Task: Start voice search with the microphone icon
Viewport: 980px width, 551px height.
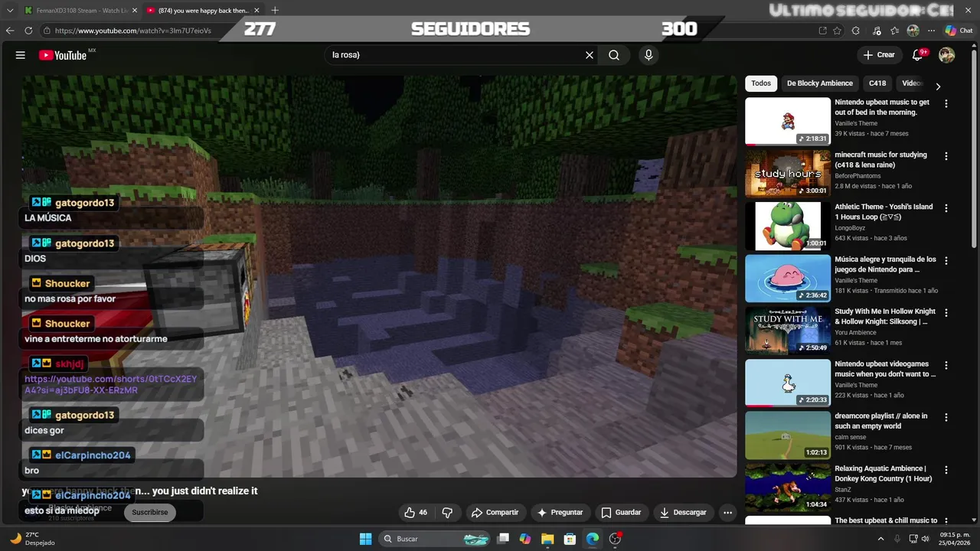Action: pos(648,55)
